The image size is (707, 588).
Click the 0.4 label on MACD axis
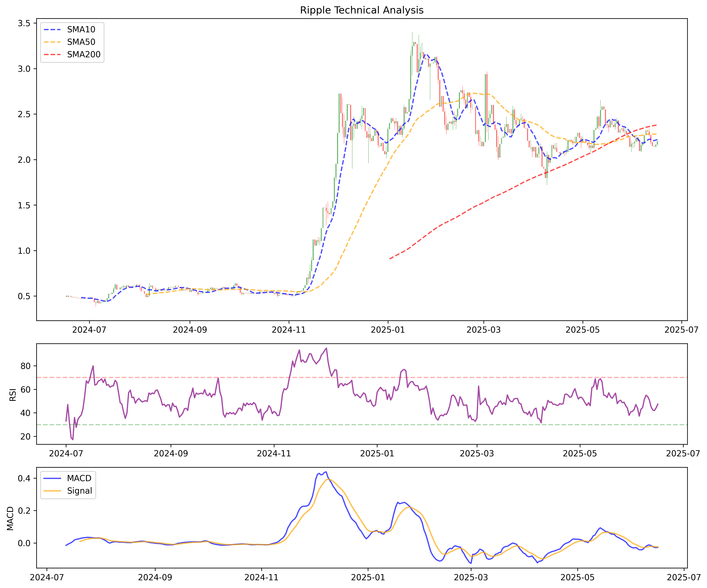pyautogui.click(x=24, y=478)
